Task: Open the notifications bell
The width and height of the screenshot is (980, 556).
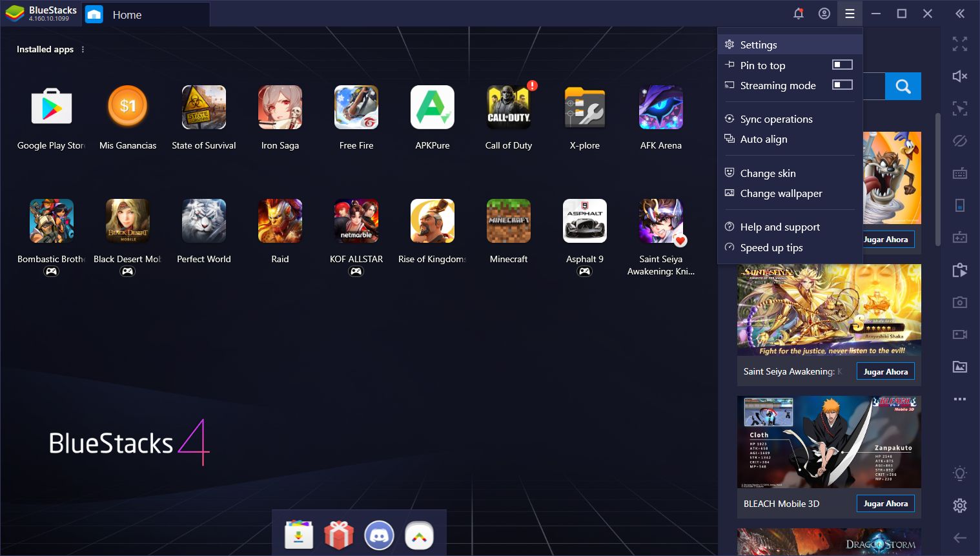Action: [799, 14]
